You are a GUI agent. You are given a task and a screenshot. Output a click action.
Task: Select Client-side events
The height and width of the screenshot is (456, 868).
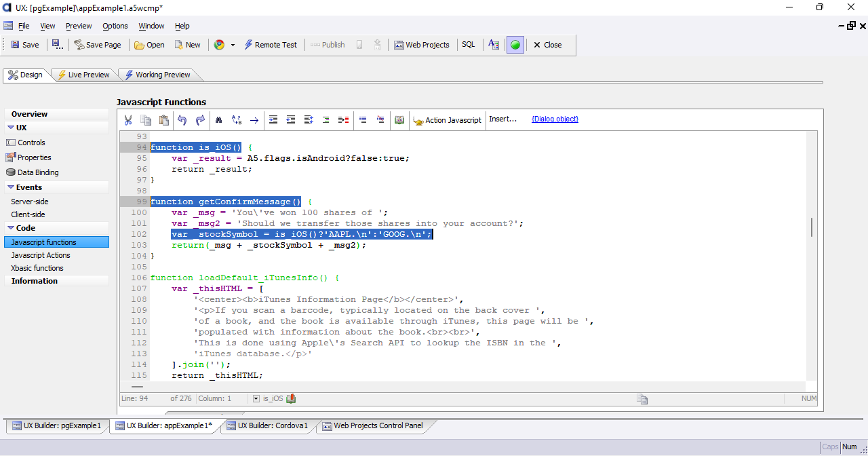(x=28, y=214)
